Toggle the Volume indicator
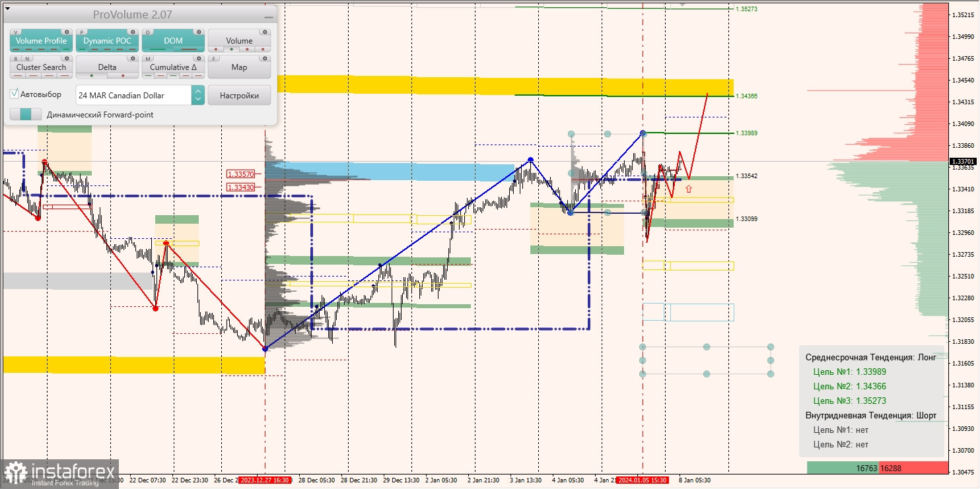Image resolution: width=980 pixels, height=489 pixels. point(239,41)
